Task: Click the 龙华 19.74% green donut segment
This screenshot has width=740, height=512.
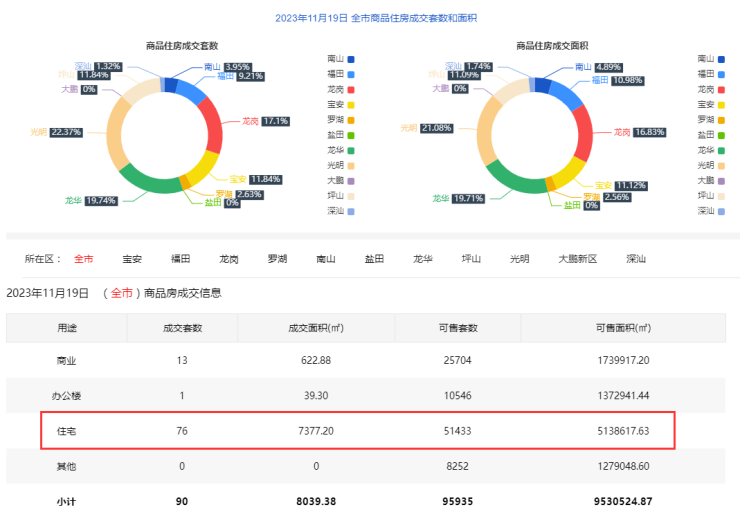Action: (150, 181)
